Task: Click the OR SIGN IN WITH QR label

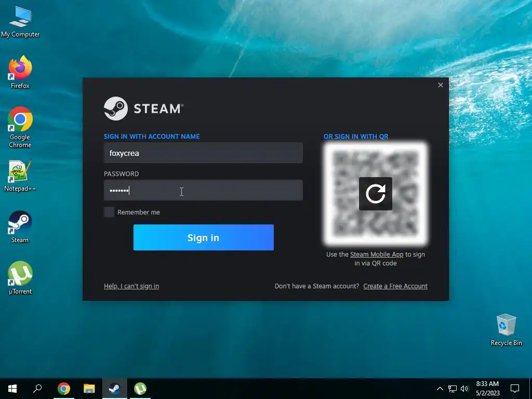Action: tap(356, 137)
